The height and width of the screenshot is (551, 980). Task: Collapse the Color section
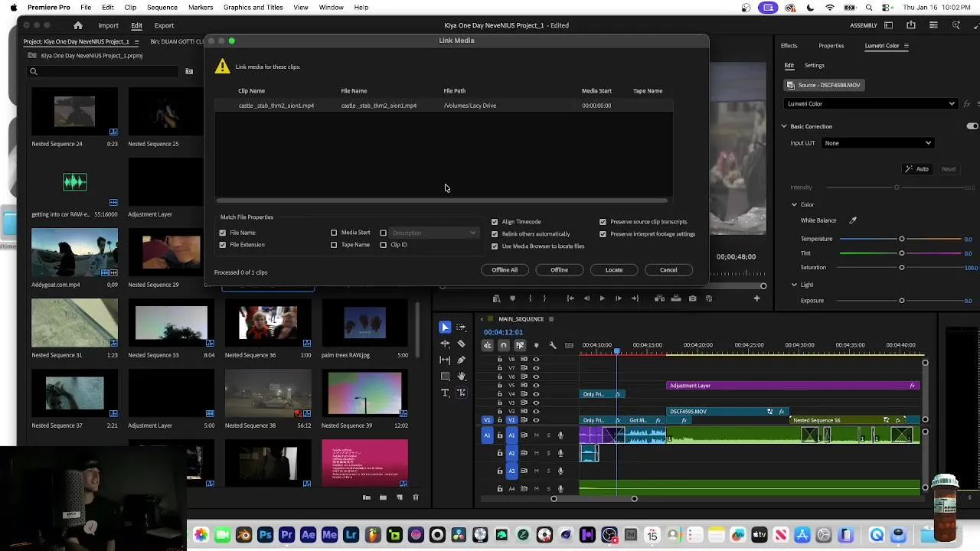tap(794, 204)
